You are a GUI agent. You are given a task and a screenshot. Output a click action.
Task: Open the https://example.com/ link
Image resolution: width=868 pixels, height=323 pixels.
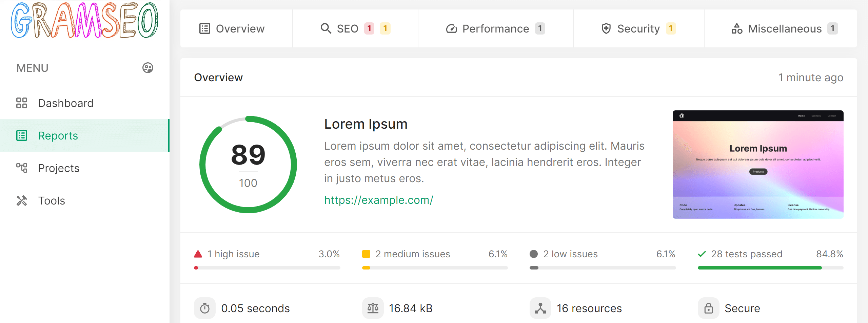379,200
